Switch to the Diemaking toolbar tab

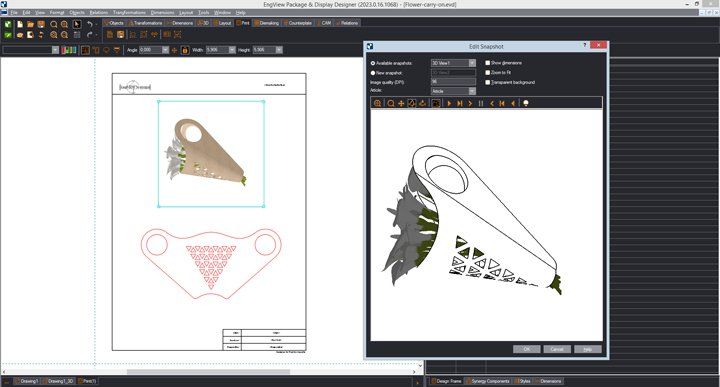(266, 23)
